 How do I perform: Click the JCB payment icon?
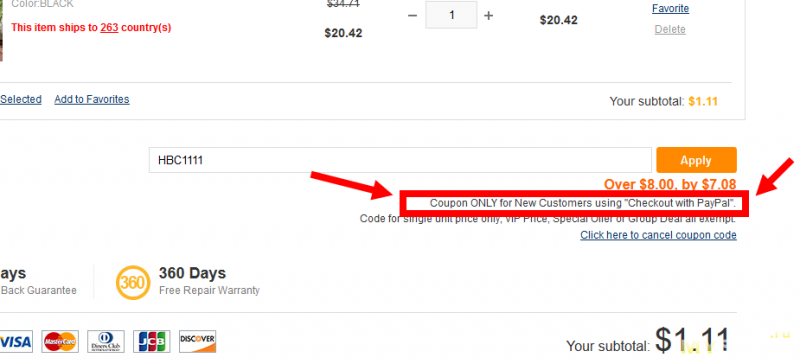[152, 342]
